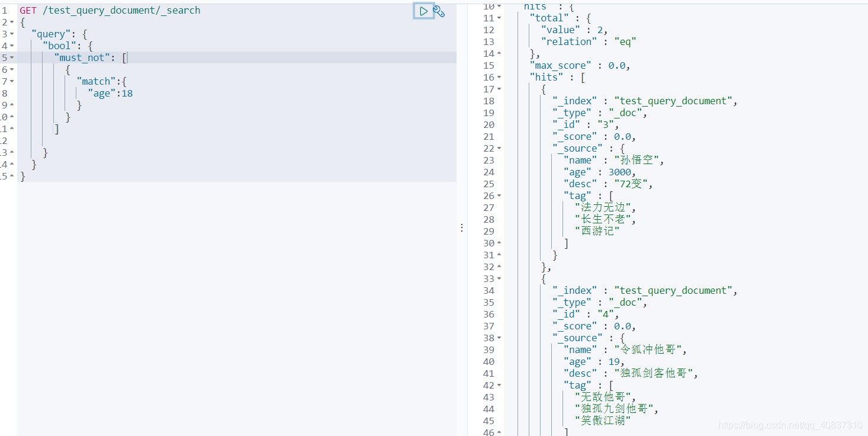
Task: Fold the first hit object at output line 17
Action: point(499,89)
